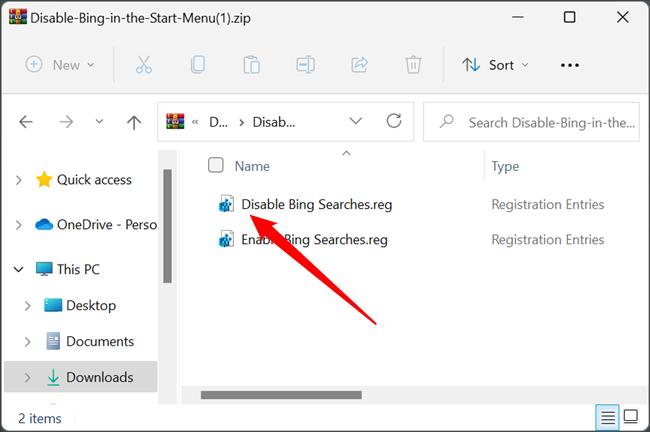Open the New item dropdown

(x=60, y=65)
